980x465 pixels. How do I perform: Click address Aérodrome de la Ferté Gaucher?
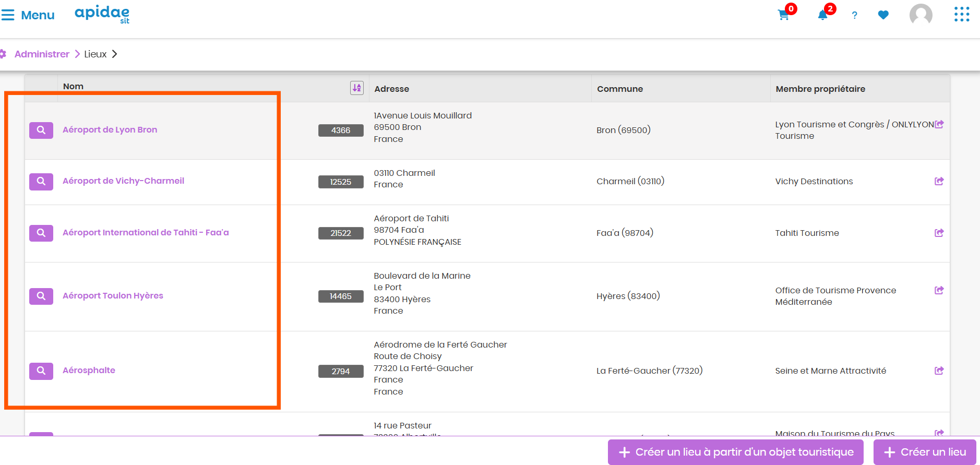tap(440, 344)
